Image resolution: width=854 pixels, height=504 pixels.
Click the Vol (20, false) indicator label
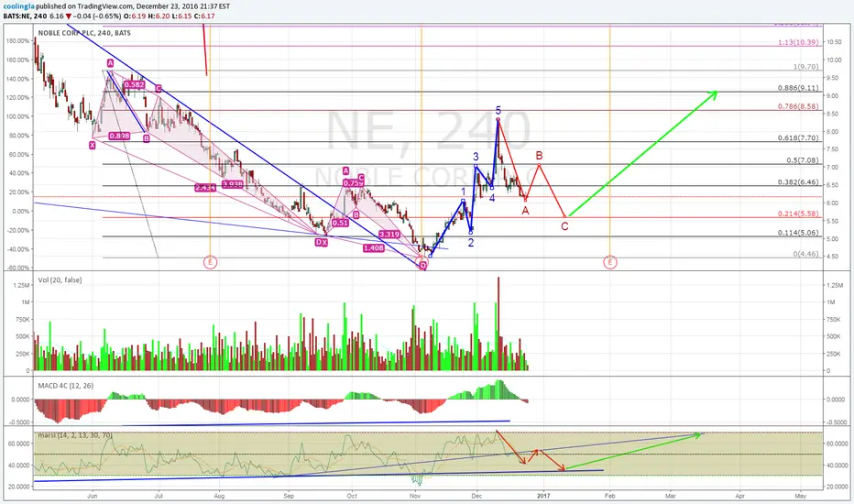[x=60, y=280]
